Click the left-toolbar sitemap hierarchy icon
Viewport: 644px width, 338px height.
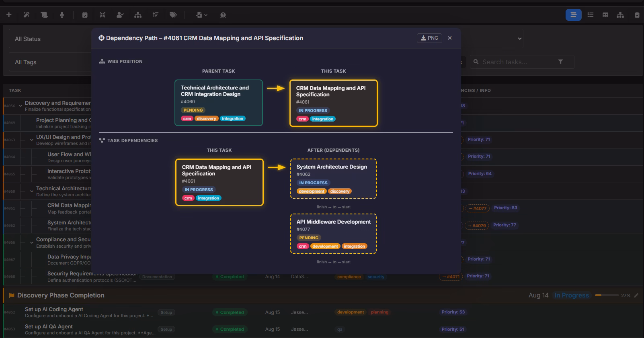click(138, 15)
